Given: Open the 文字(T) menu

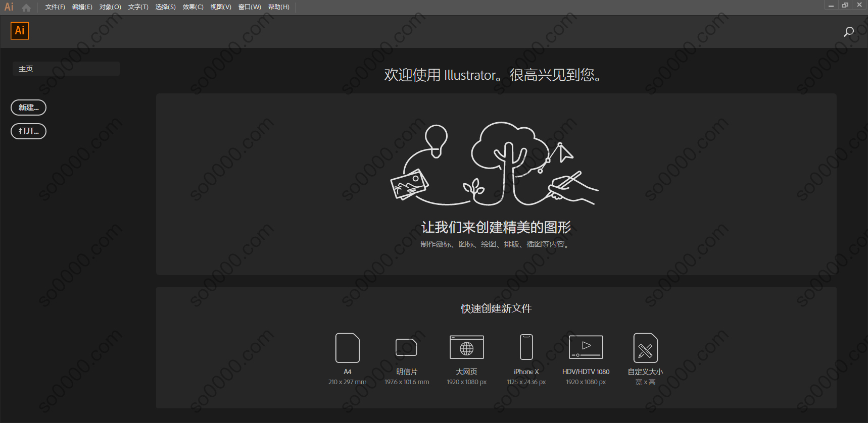Looking at the screenshot, I should tap(138, 7).
